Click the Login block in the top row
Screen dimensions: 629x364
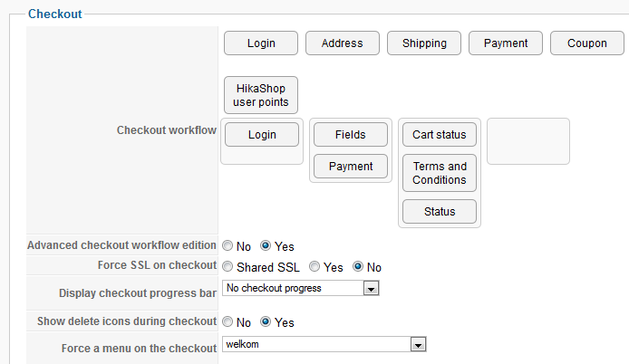261,43
